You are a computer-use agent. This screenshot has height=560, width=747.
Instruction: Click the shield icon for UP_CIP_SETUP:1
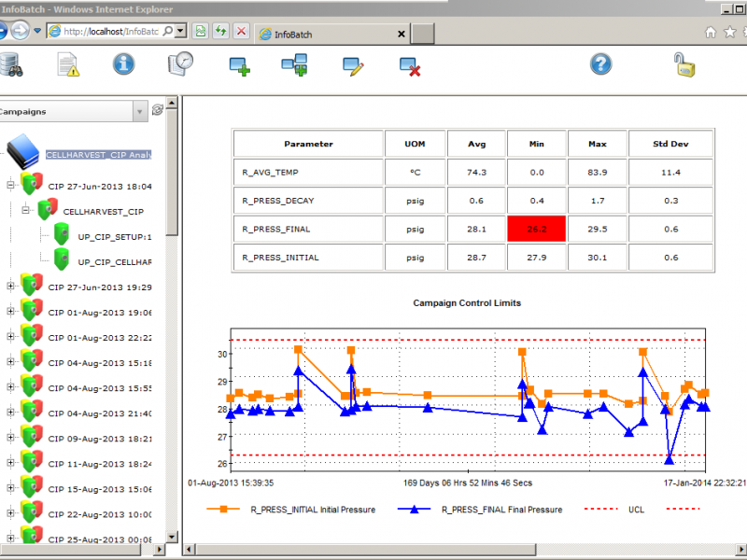click(x=61, y=234)
